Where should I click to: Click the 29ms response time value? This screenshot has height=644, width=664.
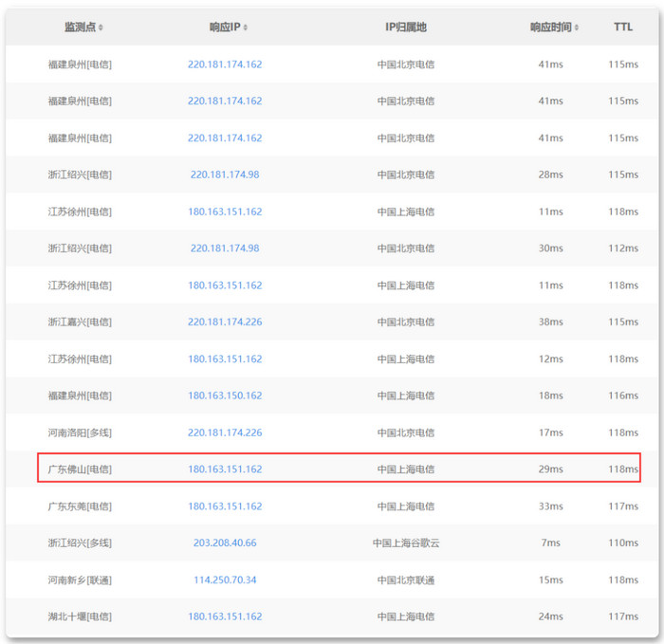[x=550, y=469]
